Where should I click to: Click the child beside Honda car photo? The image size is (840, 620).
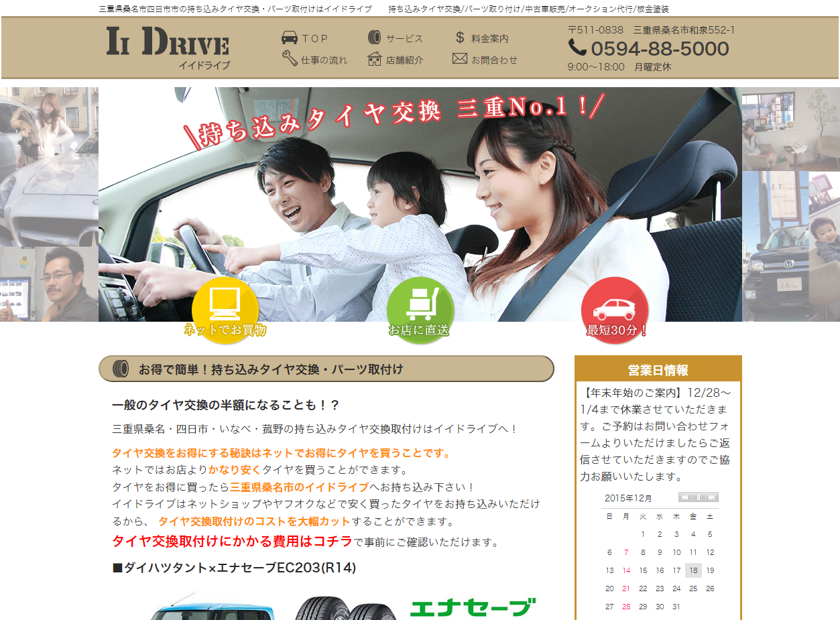[791, 246]
